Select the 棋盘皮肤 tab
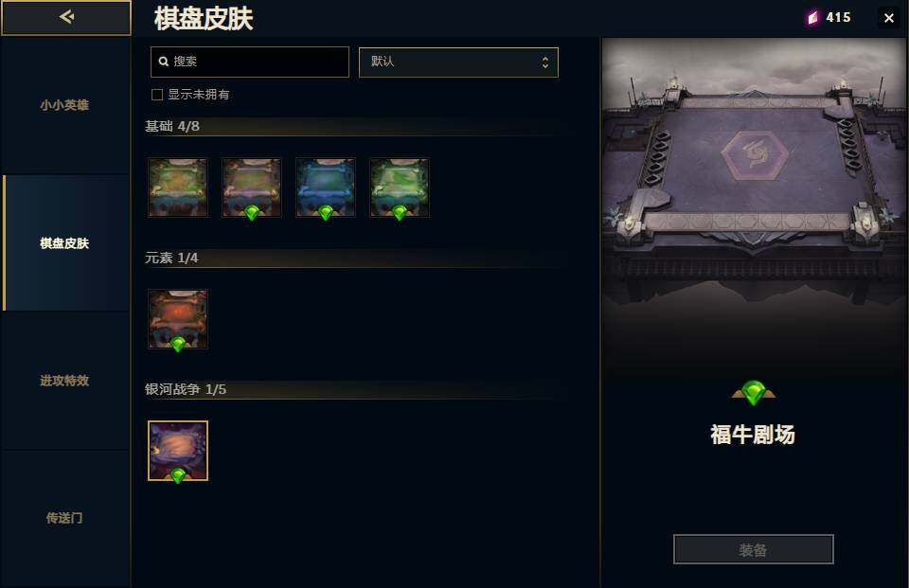This screenshot has width=909, height=588. (64, 243)
